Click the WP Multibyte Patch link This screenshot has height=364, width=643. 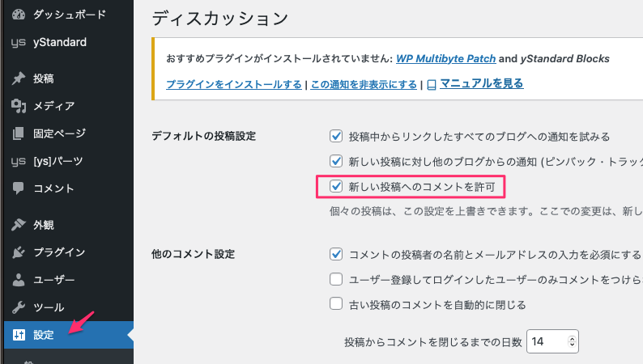[445, 59]
